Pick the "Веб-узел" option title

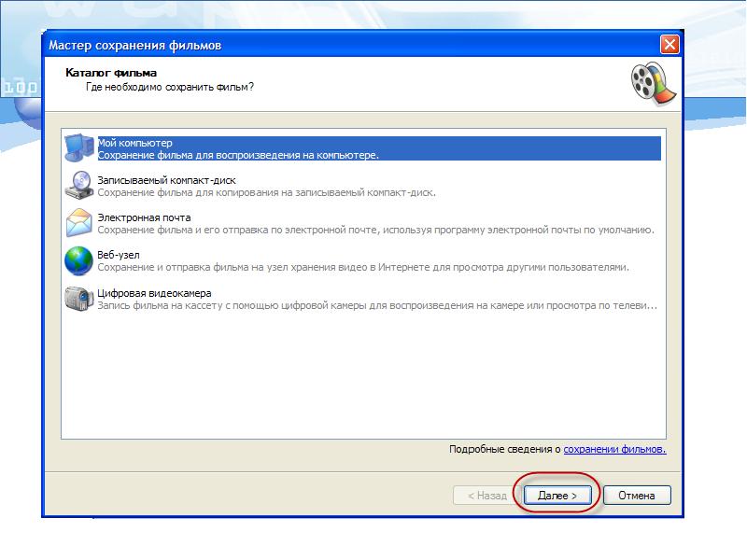[x=118, y=255]
